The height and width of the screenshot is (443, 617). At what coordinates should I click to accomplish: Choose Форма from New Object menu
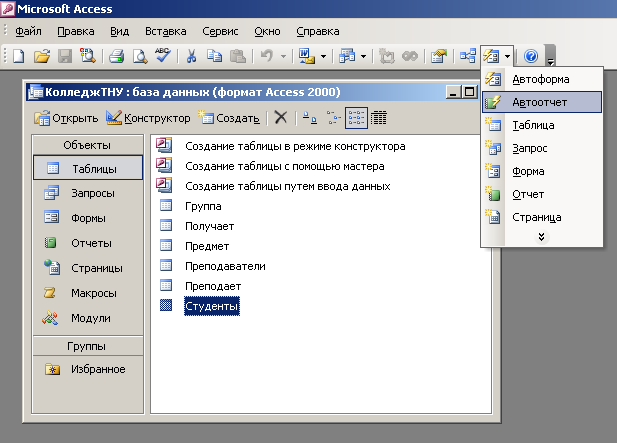pos(542,171)
